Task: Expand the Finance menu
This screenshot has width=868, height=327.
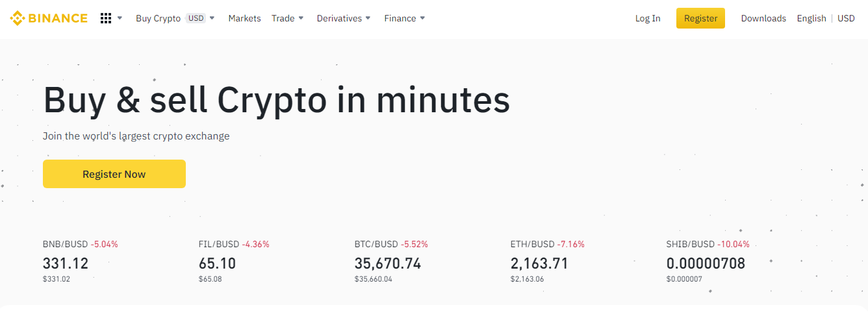Action: (404, 18)
